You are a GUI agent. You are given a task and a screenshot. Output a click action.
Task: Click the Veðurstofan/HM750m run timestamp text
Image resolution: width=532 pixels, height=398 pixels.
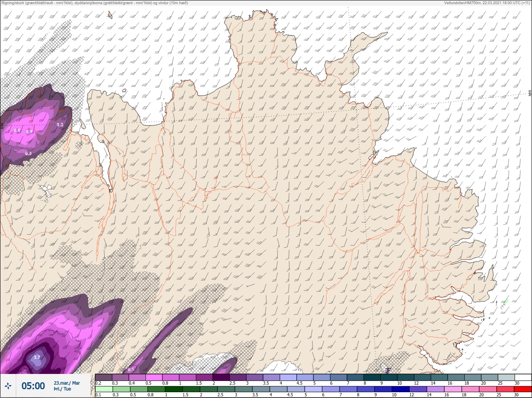(x=487, y=3)
